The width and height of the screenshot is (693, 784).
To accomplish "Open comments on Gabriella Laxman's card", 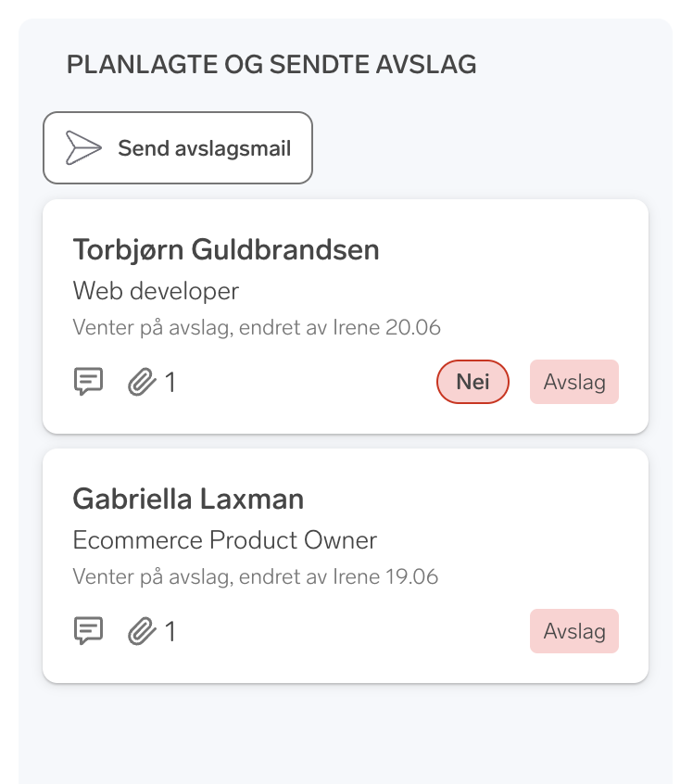I will pos(88,631).
